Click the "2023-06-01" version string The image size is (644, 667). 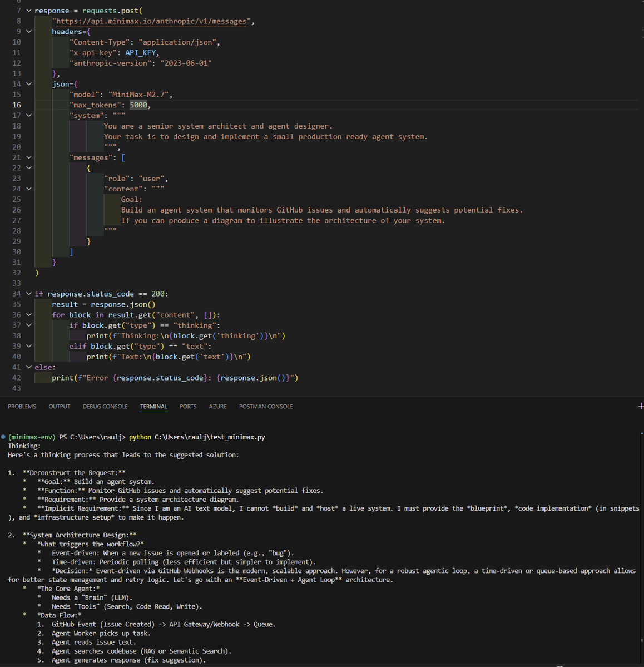pos(186,63)
